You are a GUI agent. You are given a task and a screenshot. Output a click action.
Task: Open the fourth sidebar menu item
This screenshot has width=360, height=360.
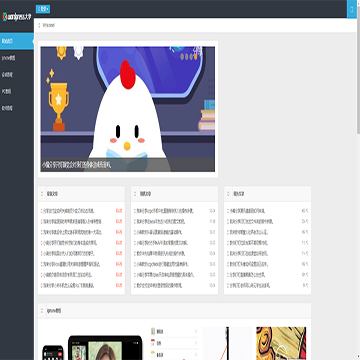(17, 91)
